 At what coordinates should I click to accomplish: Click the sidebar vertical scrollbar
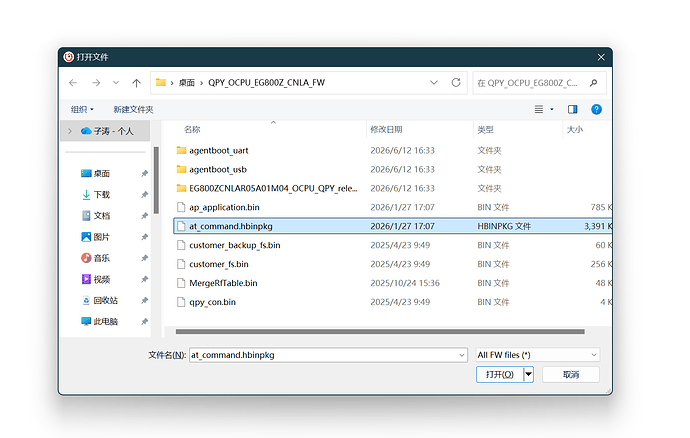tap(156, 180)
